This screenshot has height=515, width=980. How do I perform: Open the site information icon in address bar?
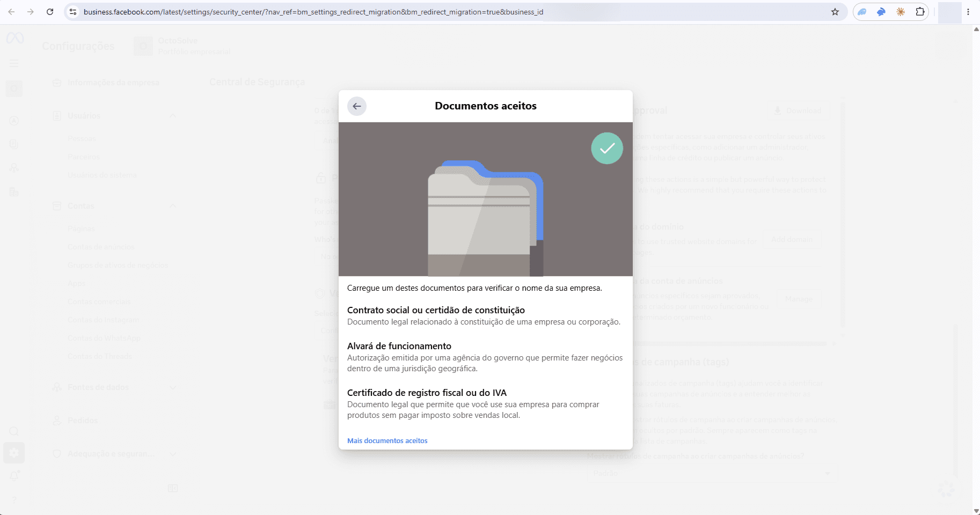coord(74,12)
